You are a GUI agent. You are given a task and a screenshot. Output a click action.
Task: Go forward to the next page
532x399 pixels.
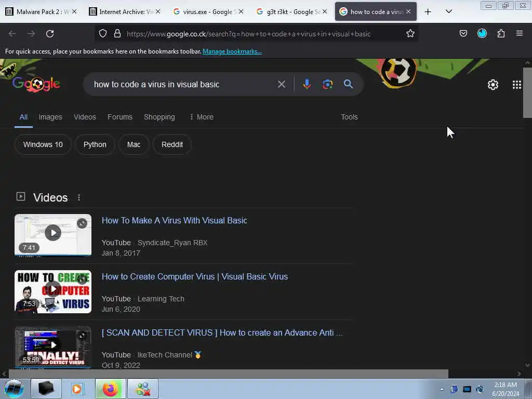point(31,34)
